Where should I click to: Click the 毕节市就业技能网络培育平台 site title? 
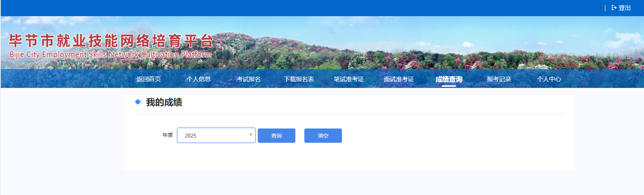pyautogui.click(x=111, y=41)
